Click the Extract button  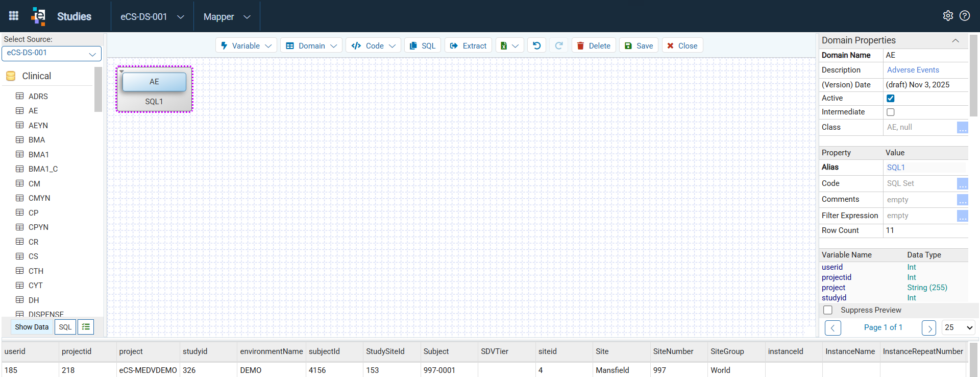click(468, 45)
